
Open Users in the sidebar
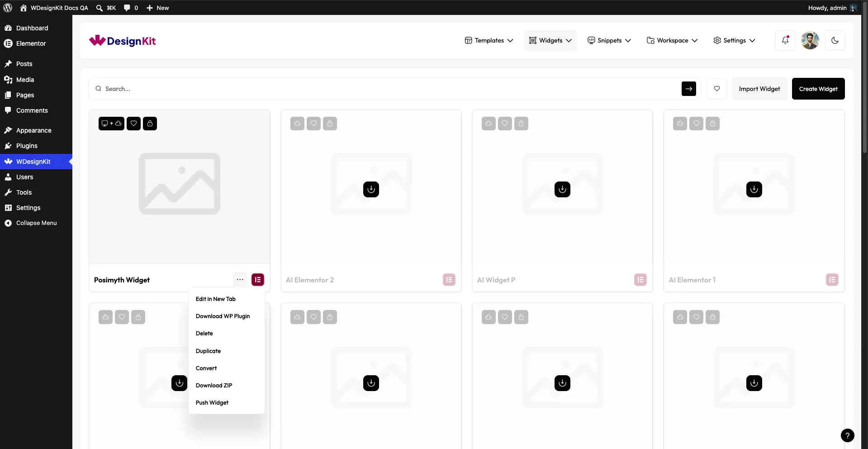(36, 177)
